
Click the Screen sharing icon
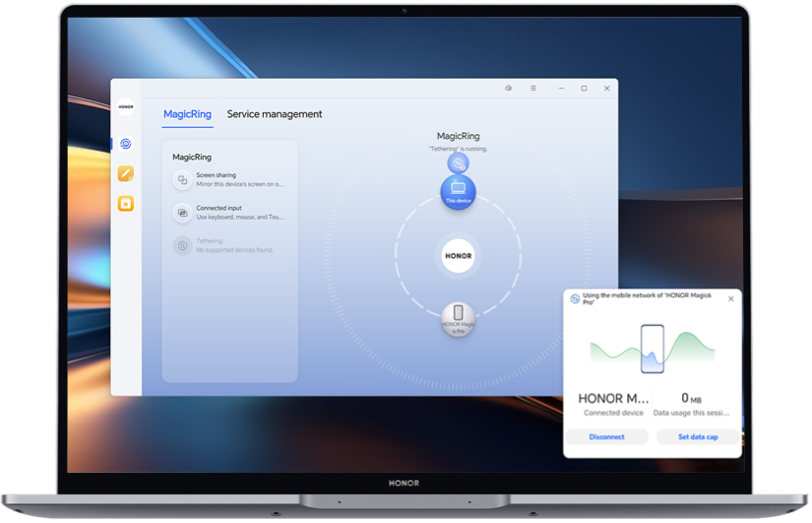[x=182, y=180]
